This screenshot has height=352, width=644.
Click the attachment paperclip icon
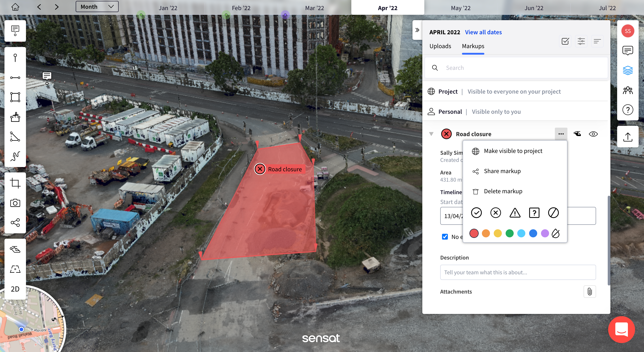click(x=590, y=292)
